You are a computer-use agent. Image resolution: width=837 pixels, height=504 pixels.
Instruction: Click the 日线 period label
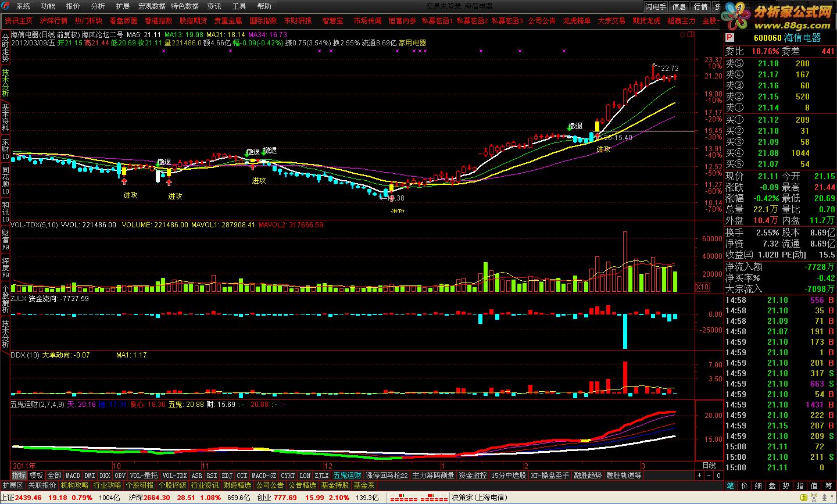click(709, 466)
